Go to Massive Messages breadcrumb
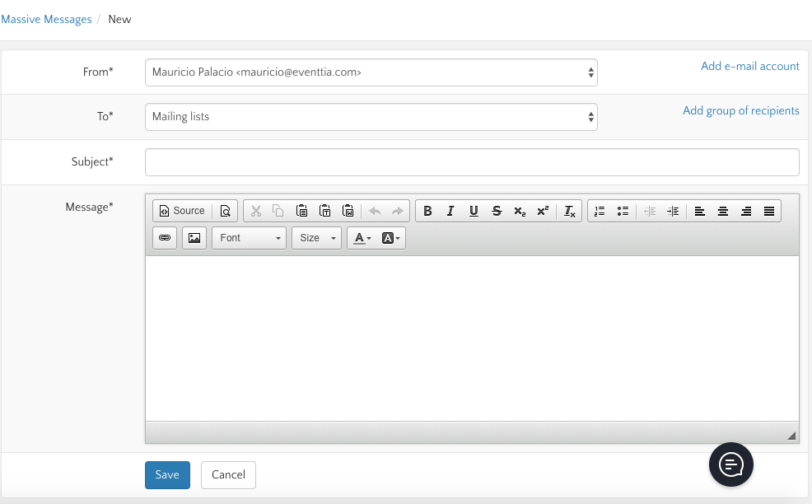The image size is (812, 504). tap(46, 19)
